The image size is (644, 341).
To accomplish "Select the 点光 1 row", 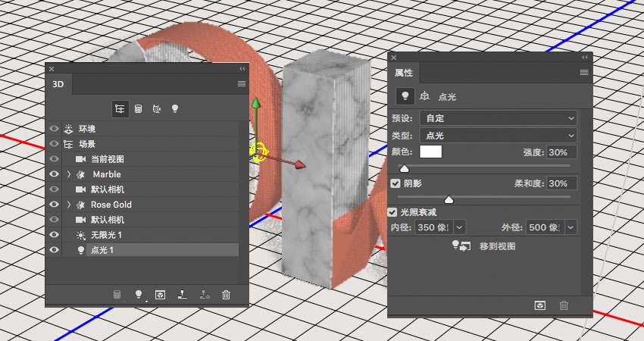I will 150,250.
